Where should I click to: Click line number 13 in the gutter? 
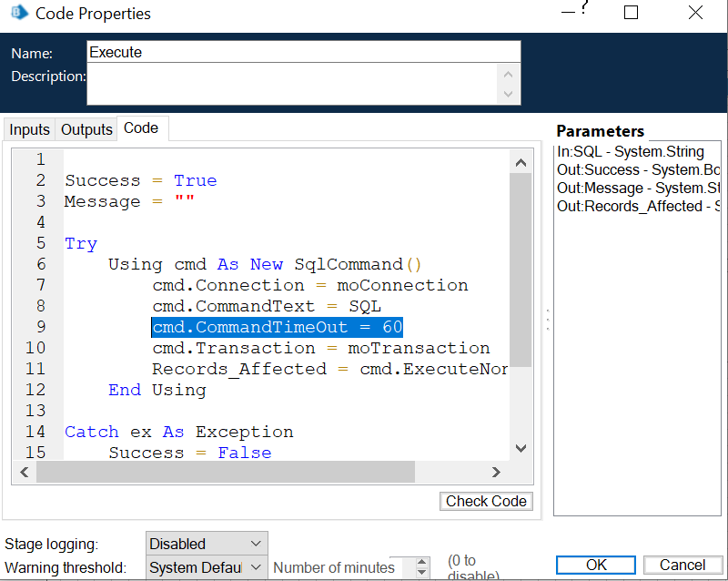point(35,411)
